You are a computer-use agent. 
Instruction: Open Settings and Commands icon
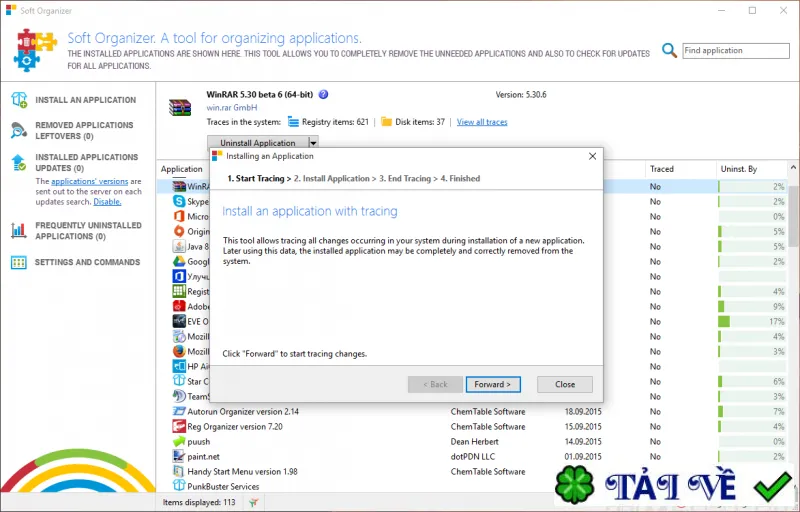point(19,262)
